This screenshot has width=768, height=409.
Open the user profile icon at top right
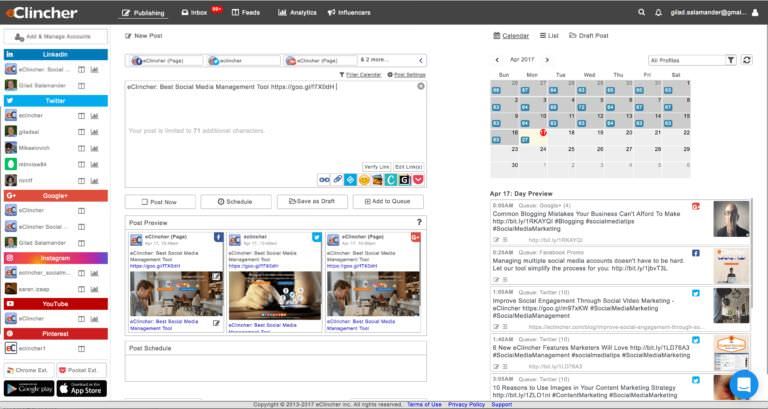click(755, 12)
